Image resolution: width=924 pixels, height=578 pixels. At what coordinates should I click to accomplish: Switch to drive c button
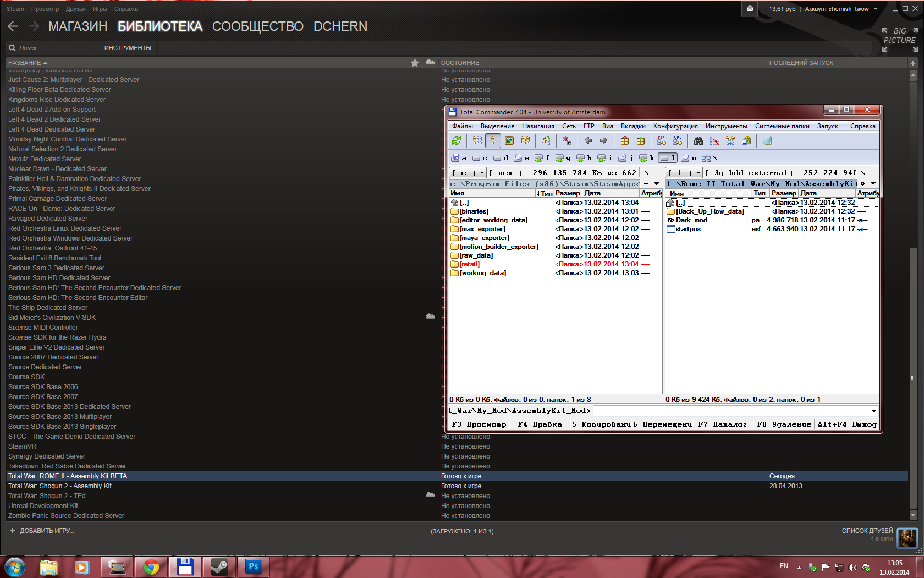click(480, 158)
